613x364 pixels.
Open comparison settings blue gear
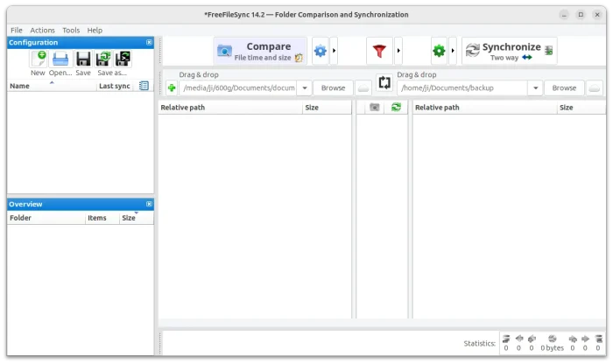[x=321, y=51]
